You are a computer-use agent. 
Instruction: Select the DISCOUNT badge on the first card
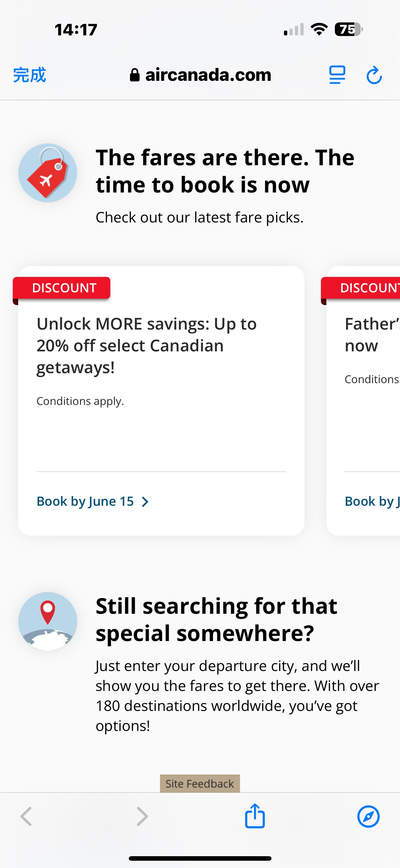click(63, 288)
